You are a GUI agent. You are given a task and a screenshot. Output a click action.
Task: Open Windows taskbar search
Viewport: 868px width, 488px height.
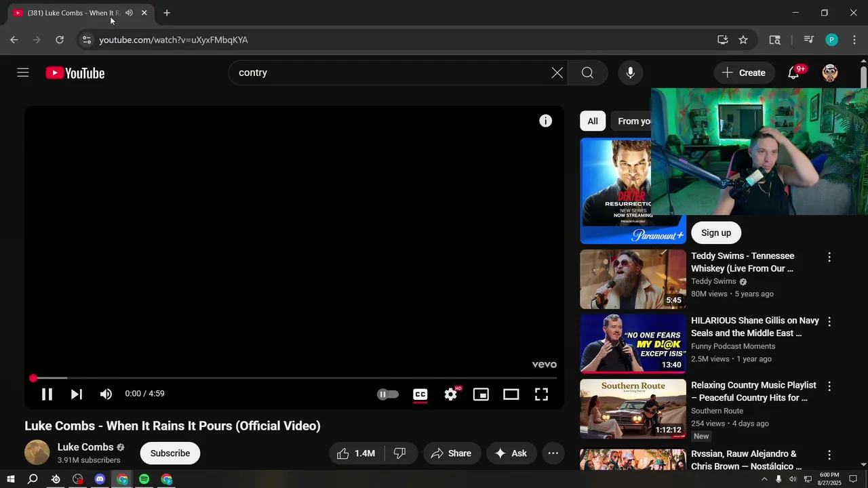point(33,479)
